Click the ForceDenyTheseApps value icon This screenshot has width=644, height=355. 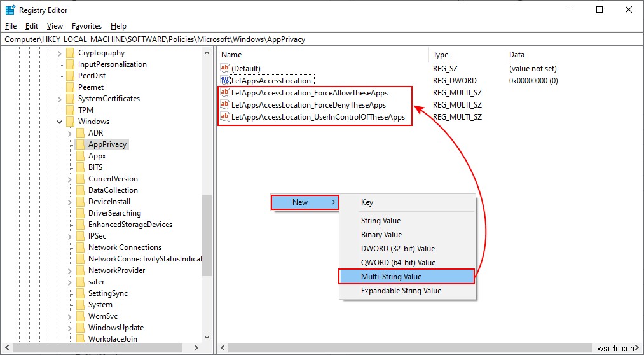[x=224, y=104]
